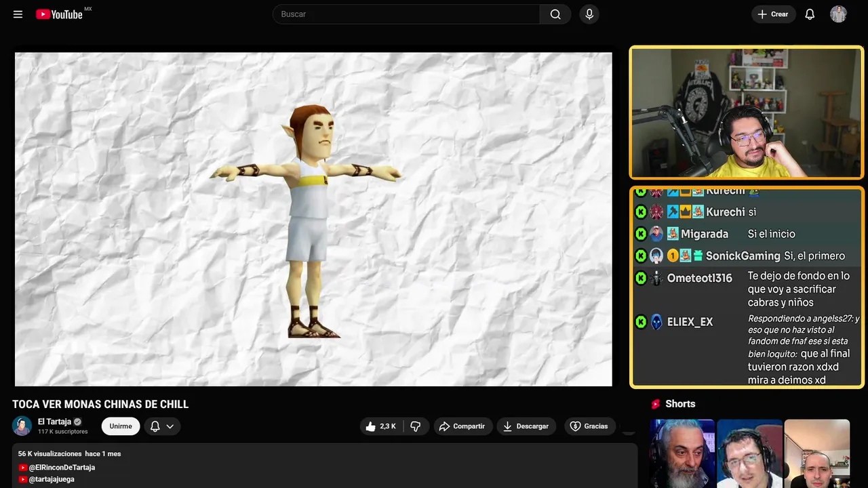868x488 pixels.
Task: Like the video with thumbs up
Action: 381,426
